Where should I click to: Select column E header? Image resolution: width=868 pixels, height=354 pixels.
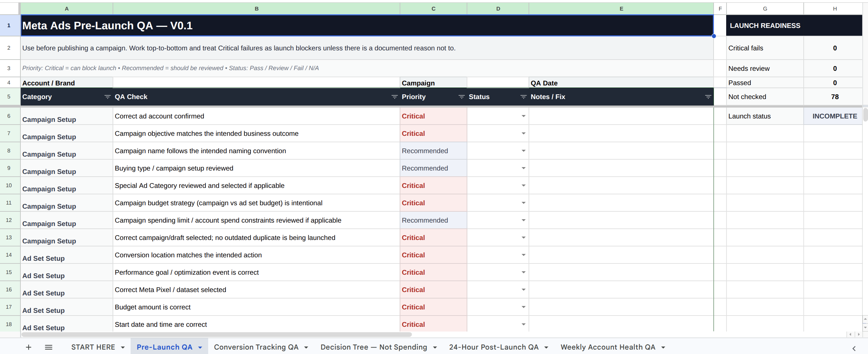(621, 9)
